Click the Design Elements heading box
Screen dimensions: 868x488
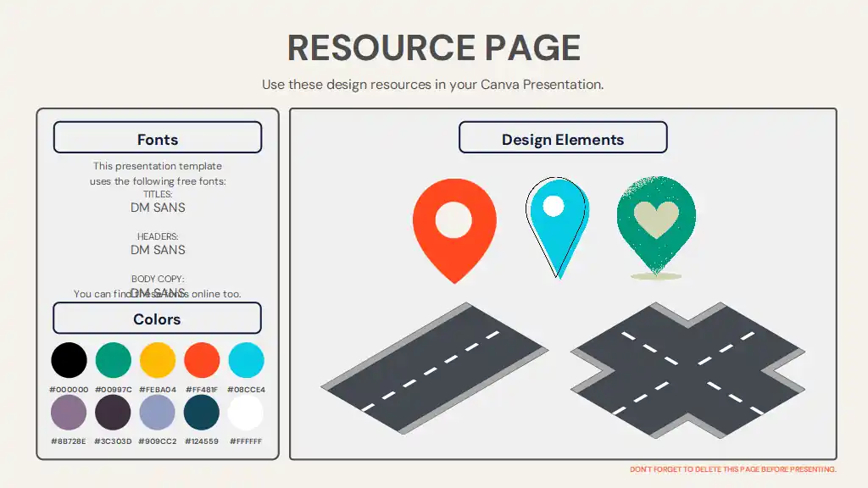563,137
